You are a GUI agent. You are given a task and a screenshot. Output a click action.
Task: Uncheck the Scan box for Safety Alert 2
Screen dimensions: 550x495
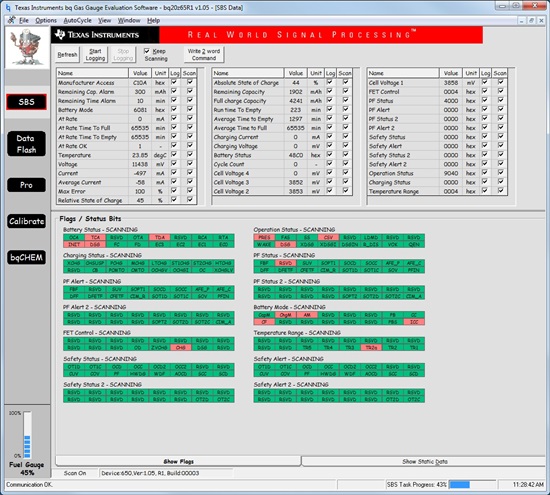(501, 163)
